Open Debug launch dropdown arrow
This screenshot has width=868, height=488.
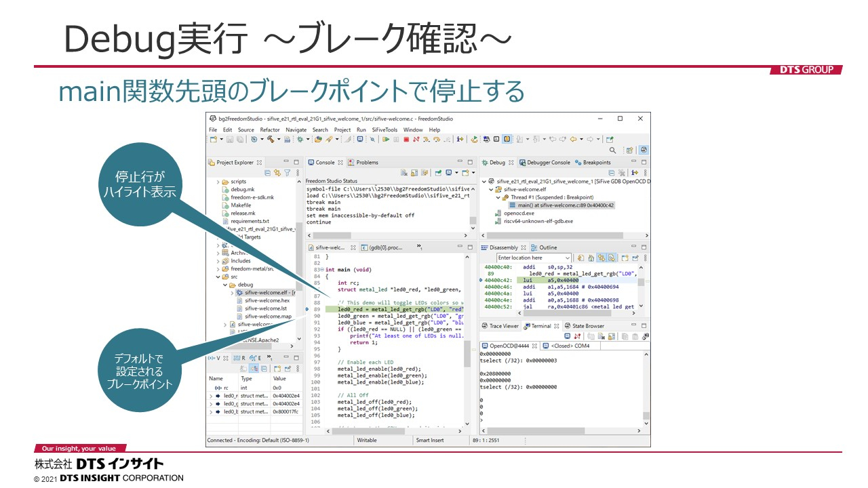pos(308,139)
